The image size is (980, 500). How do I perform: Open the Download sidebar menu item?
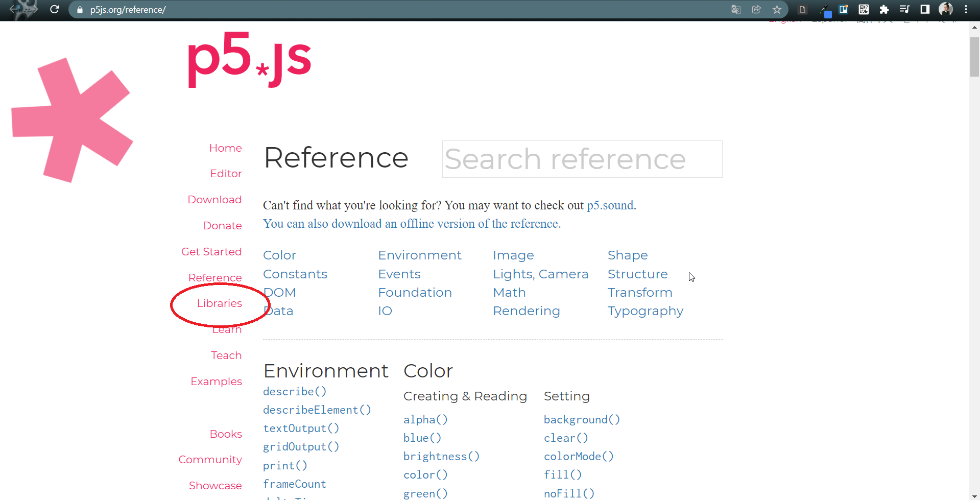point(214,200)
